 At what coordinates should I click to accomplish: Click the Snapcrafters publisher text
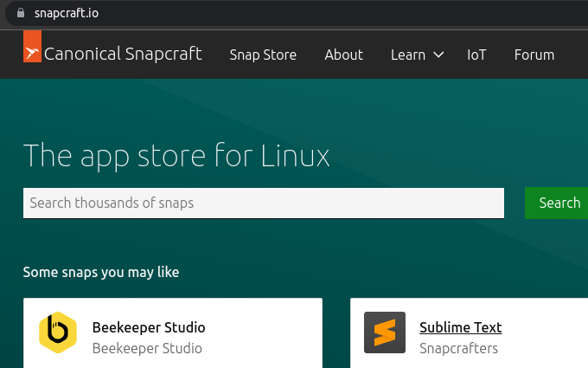click(x=458, y=348)
